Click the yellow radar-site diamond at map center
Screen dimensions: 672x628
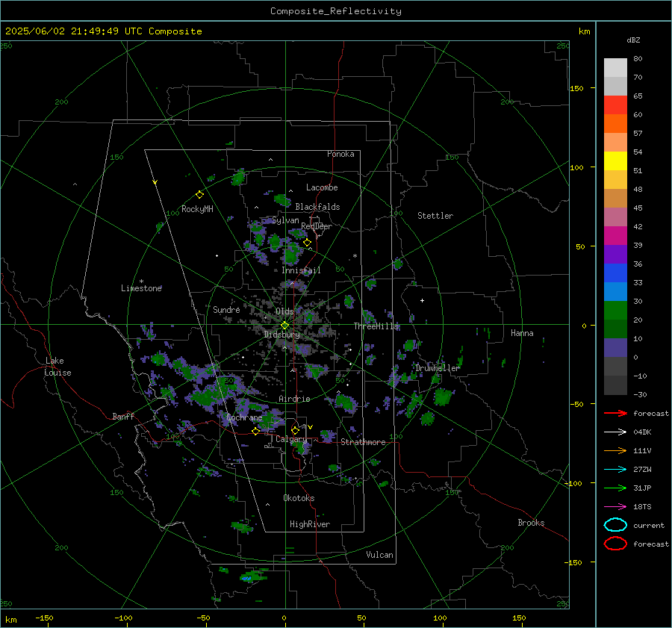[x=284, y=326]
